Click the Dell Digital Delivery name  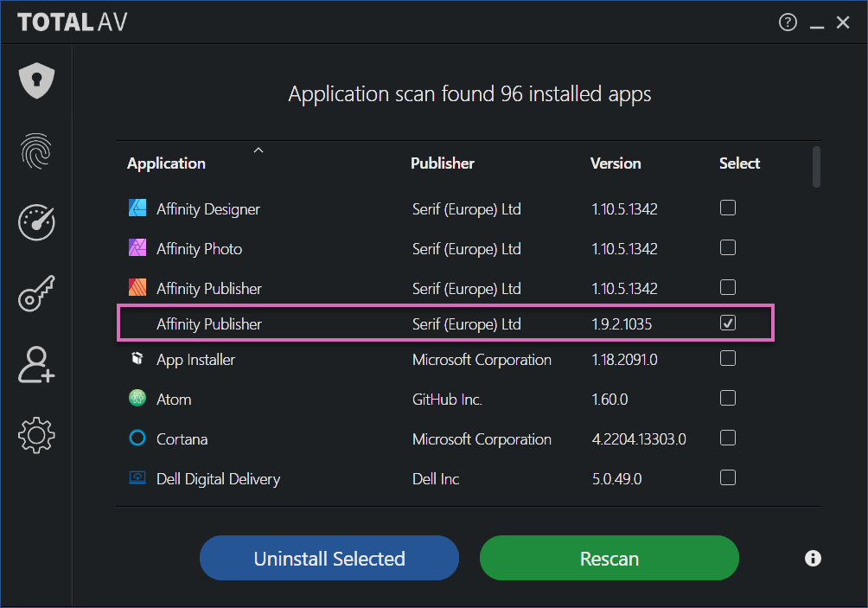(218, 479)
